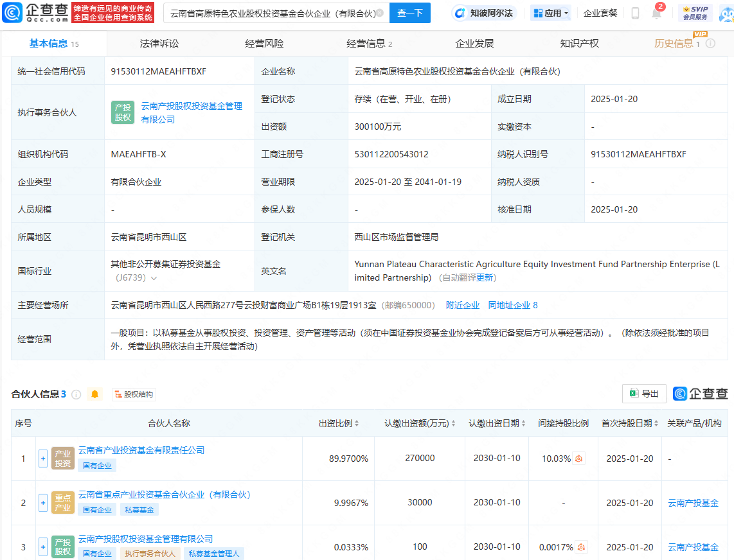This screenshot has height=560, width=734.
Task: Open 云南省产业投资基金有限责任公司 link
Action: (x=141, y=450)
